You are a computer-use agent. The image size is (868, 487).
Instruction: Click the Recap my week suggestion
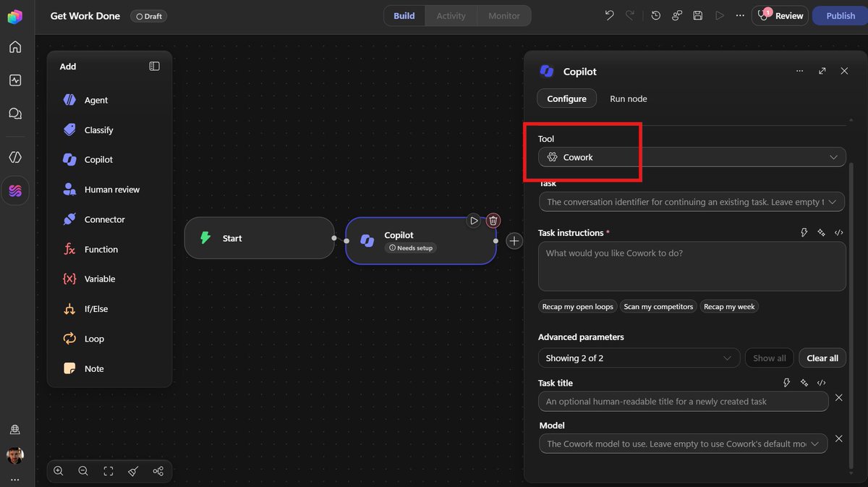[x=729, y=307]
